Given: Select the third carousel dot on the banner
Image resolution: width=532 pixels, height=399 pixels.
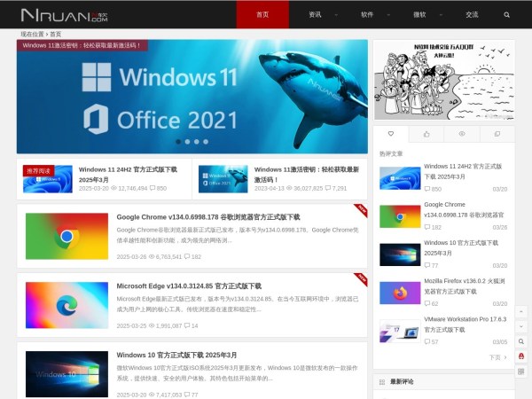Looking at the screenshot, I should pos(195,141).
